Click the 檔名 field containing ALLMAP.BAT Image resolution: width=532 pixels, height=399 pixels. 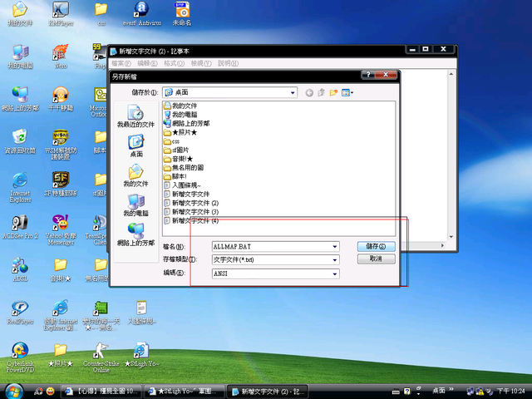coord(270,247)
